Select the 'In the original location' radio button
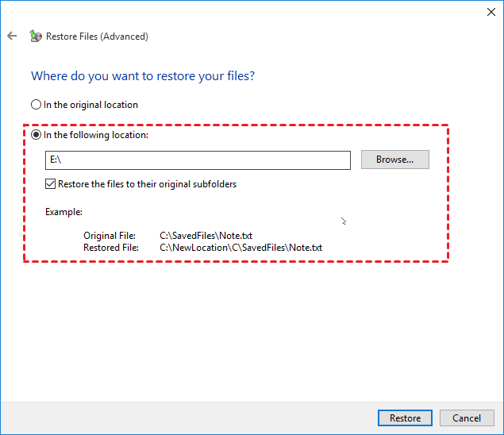This screenshot has height=435, width=504. (36, 105)
